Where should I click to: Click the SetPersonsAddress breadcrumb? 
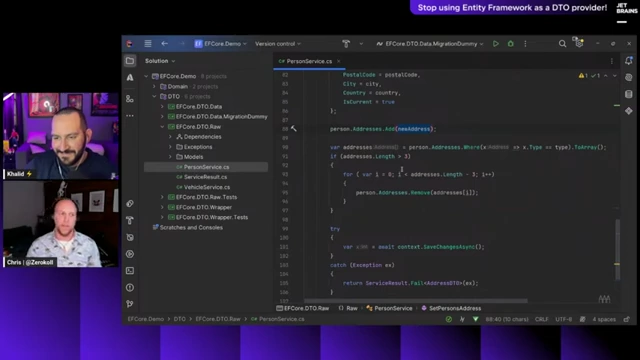(x=451, y=308)
